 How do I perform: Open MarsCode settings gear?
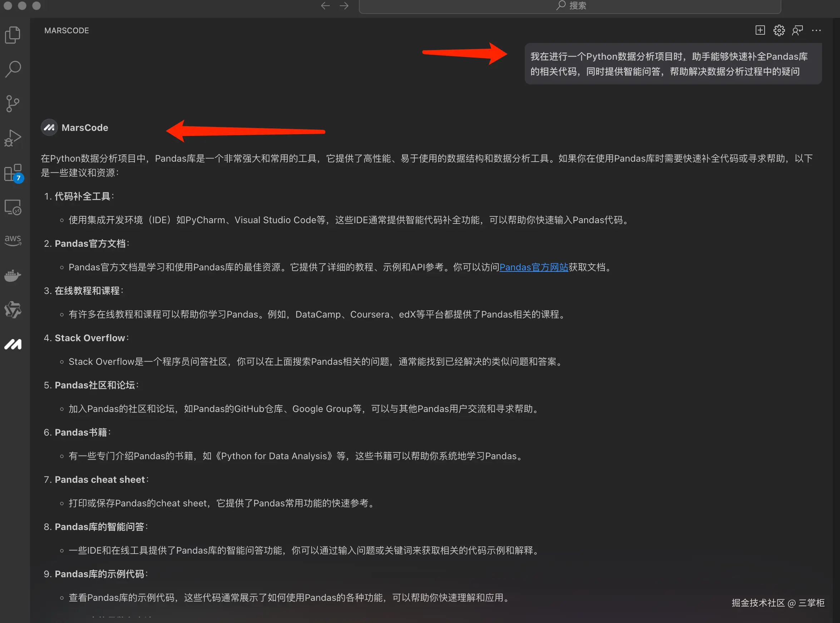click(x=779, y=30)
